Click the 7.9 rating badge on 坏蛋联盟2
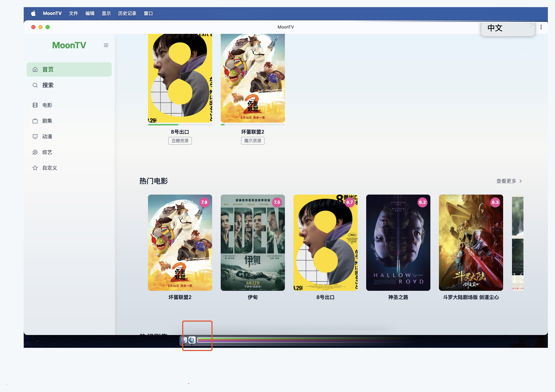555x392 pixels. (204, 202)
